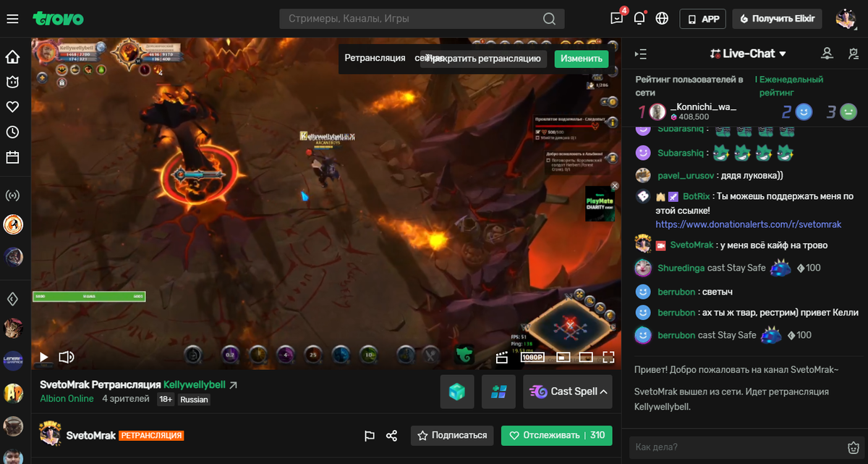The image size is (868, 464).
Task: Expand the Cast Spell menu
Action: point(568,392)
